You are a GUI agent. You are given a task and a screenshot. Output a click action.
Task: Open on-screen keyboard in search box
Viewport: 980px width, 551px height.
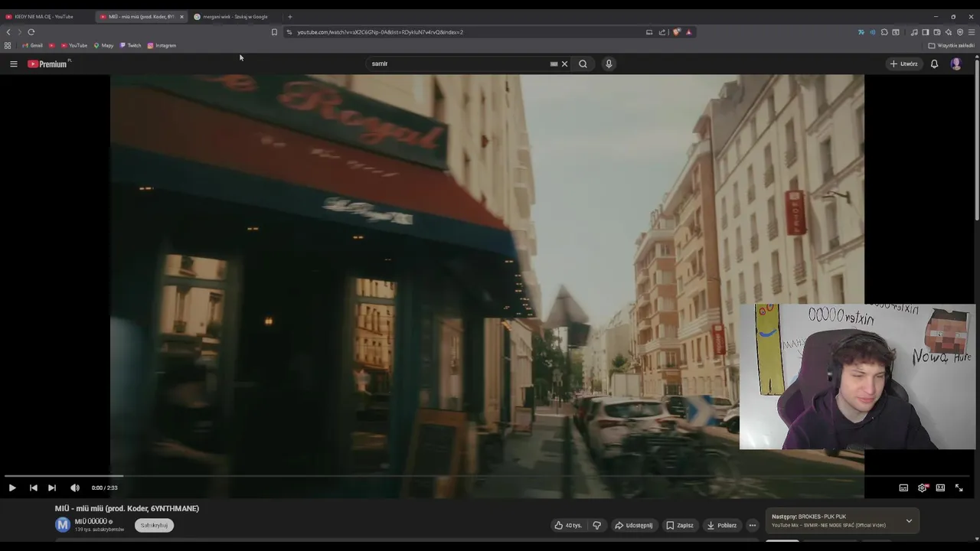pyautogui.click(x=554, y=64)
